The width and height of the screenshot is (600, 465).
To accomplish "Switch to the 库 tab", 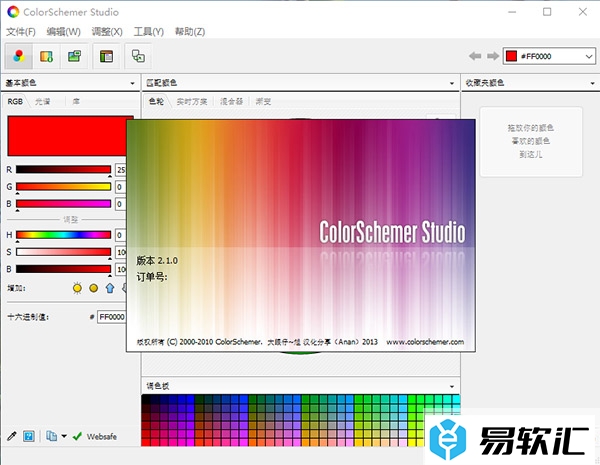I will pos(76,101).
